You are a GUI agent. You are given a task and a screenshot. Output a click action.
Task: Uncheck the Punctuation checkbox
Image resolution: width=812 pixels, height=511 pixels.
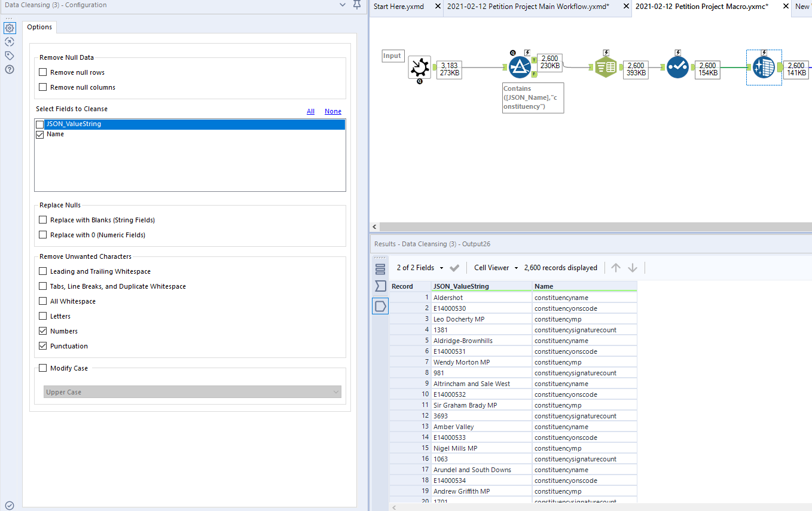43,346
